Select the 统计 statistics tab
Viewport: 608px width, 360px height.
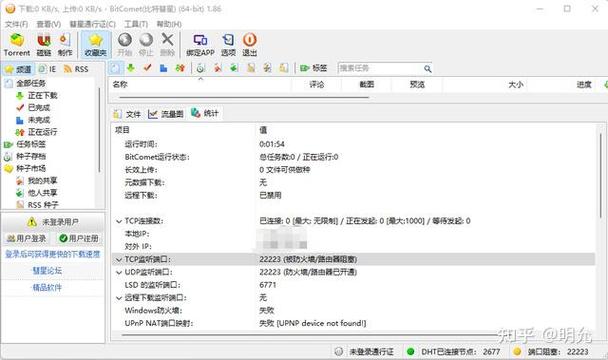tap(205, 113)
